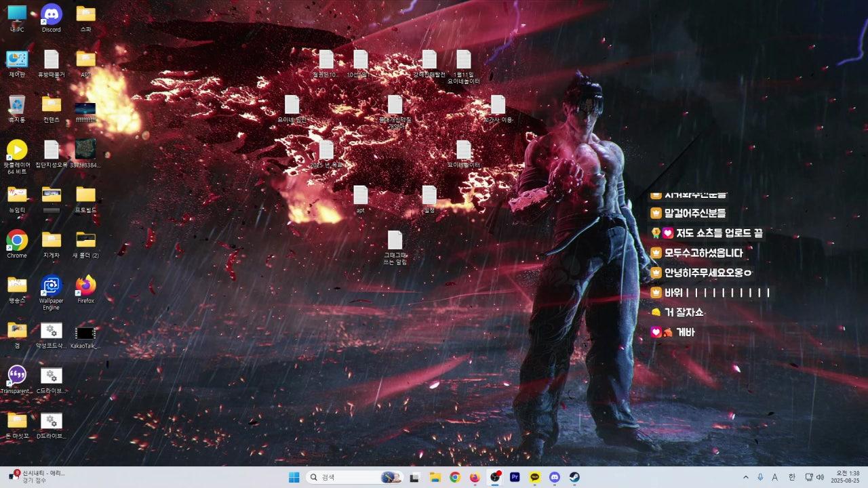Launch the Firefox desktop shortcut

(85, 289)
